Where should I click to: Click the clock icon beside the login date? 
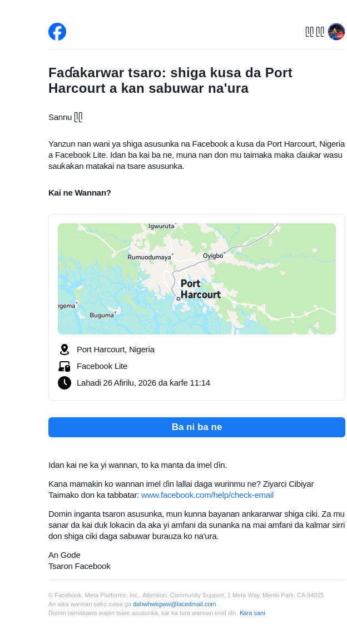[65, 383]
